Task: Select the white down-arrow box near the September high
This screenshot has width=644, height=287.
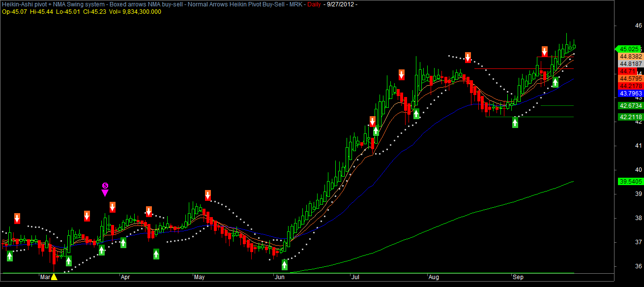Action: [545, 51]
